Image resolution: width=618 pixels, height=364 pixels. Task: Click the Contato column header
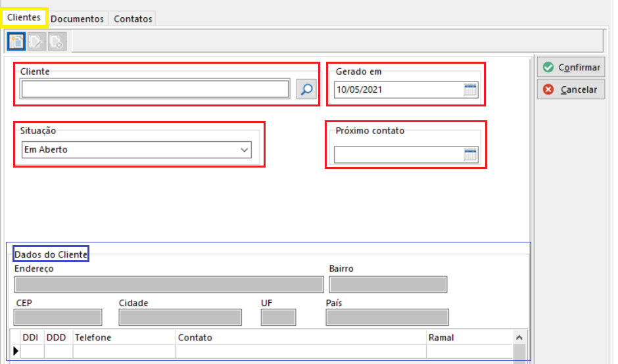click(x=300, y=338)
